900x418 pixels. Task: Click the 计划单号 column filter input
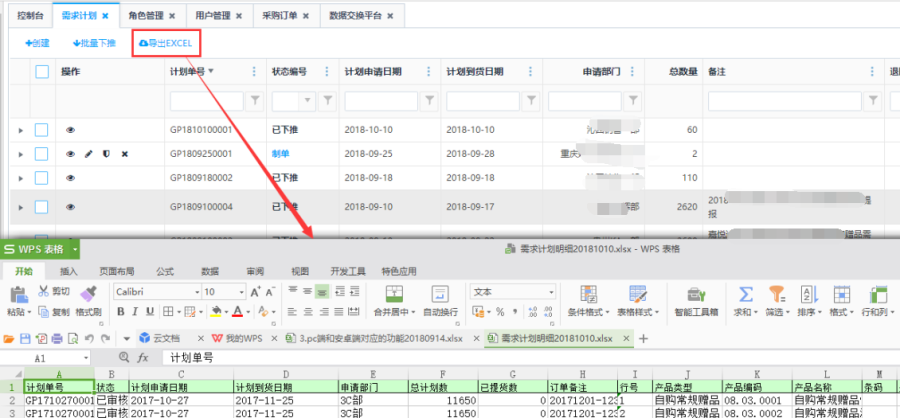206,100
